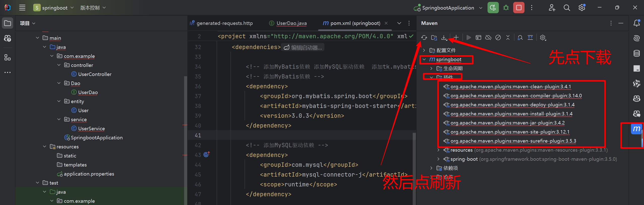This screenshot has width=644, height=205.
Task: Stop the running SpringbootApplication
Action: pyautogui.click(x=519, y=8)
